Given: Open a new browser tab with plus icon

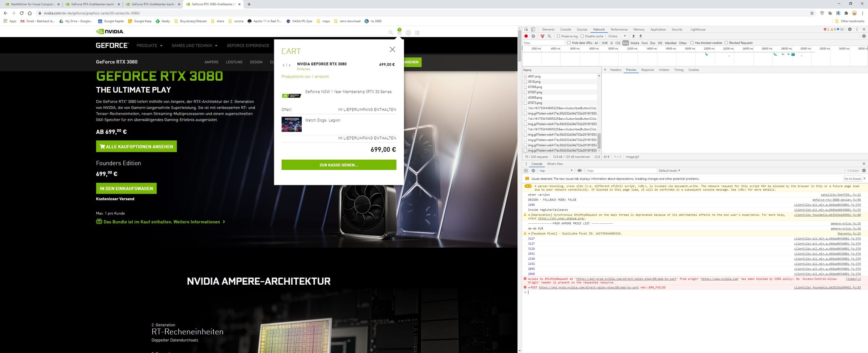Looking at the screenshot, I should [x=249, y=4].
